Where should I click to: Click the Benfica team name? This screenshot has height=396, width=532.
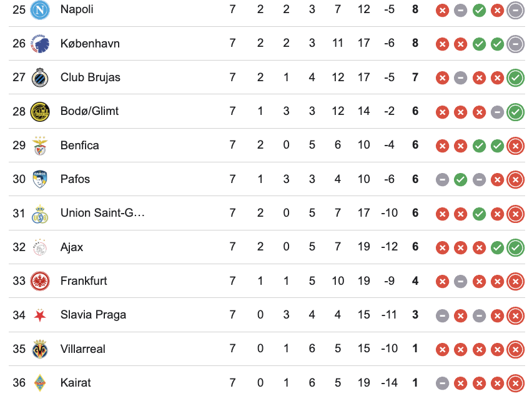coord(79,145)
